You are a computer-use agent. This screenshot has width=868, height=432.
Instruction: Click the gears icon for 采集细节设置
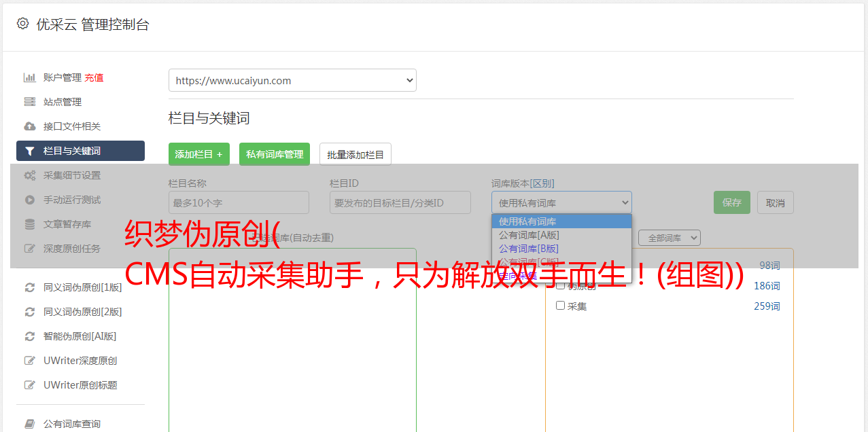30,175
